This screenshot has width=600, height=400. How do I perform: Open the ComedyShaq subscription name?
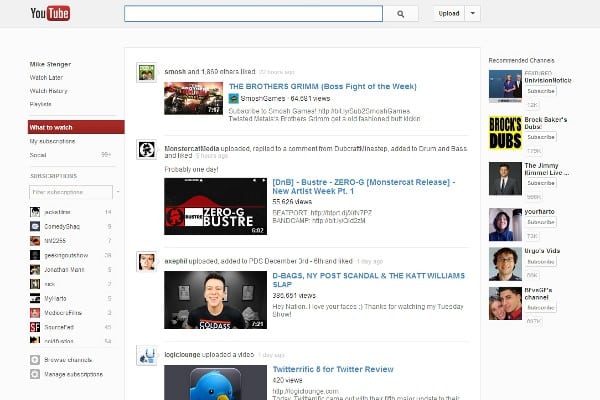[x=62, y=227]
